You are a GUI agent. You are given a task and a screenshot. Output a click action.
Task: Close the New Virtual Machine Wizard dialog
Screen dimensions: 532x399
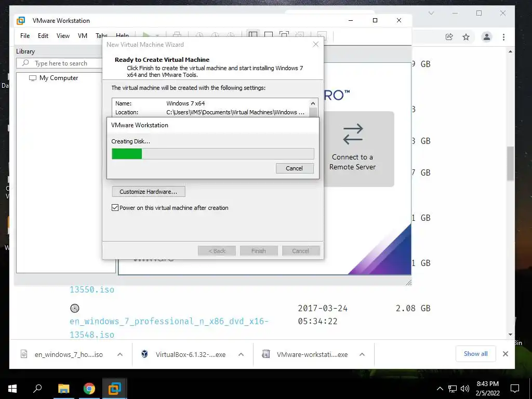(x=315, y=45)
